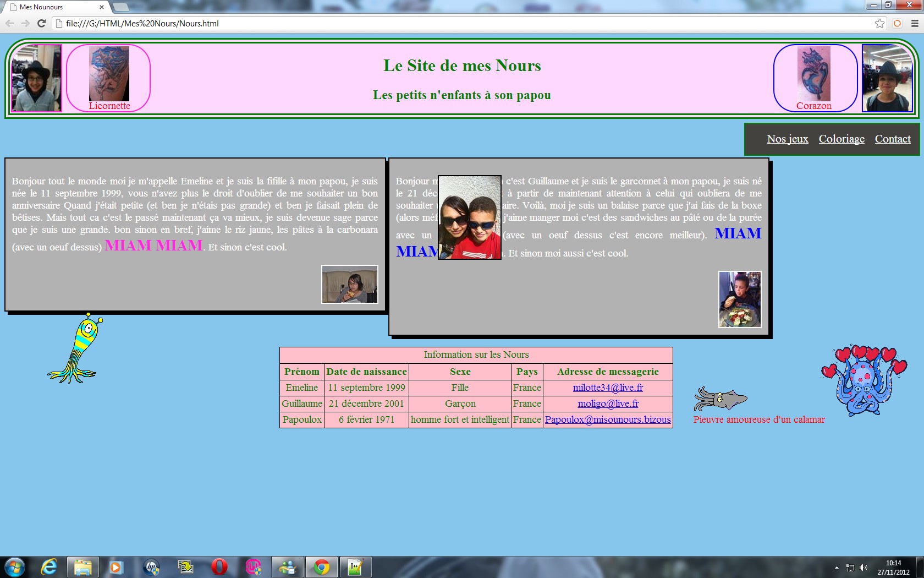Image resolution: width=924 pixels, height=578 pixels.
Task: Focus the address bar showing Nours.html URL
Action: 462,23
